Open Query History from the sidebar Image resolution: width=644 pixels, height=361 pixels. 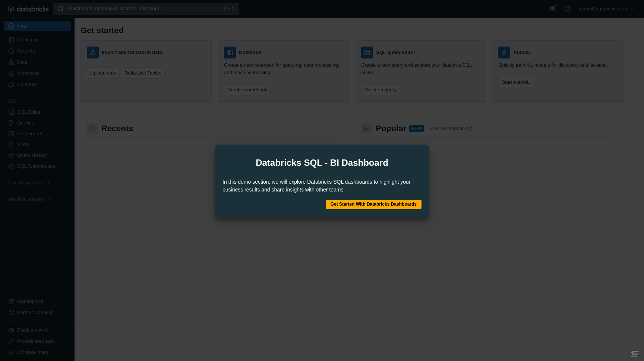(32, 155)
